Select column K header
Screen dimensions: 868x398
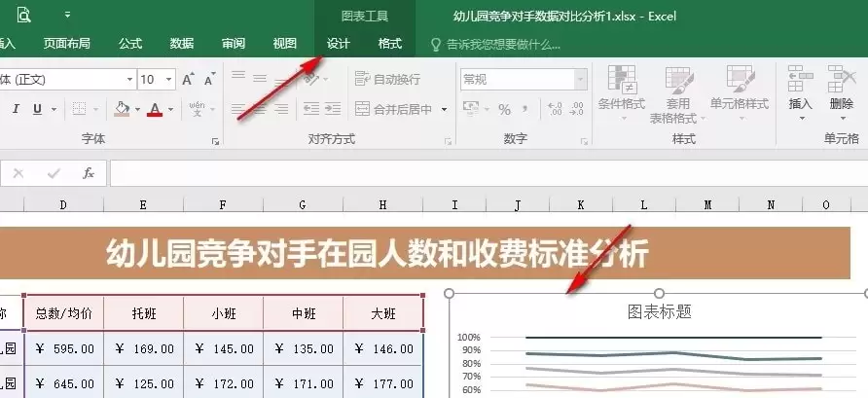(581, 204)
